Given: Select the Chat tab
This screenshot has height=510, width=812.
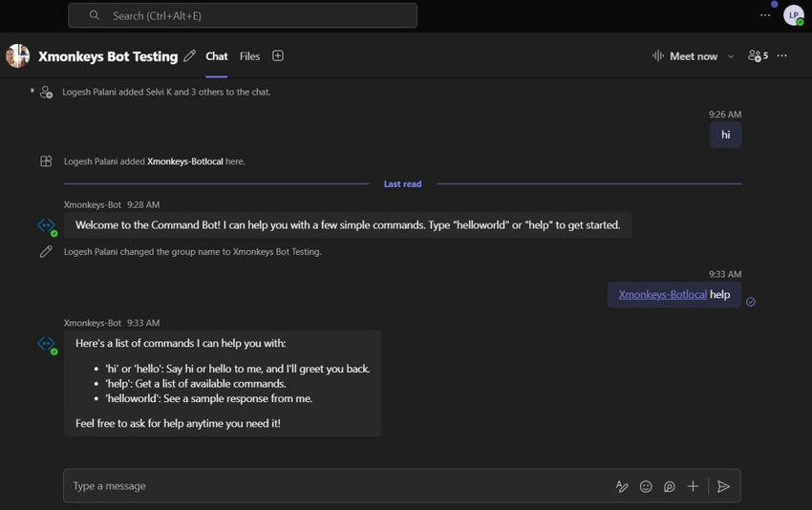Looking at the screenshot, I should pyautogui.click(x=217, y=56).
